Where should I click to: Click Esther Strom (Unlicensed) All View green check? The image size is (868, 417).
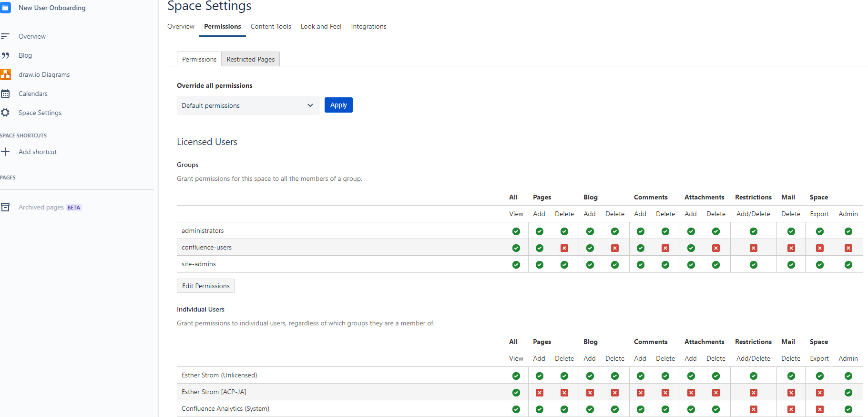point(516,376)
